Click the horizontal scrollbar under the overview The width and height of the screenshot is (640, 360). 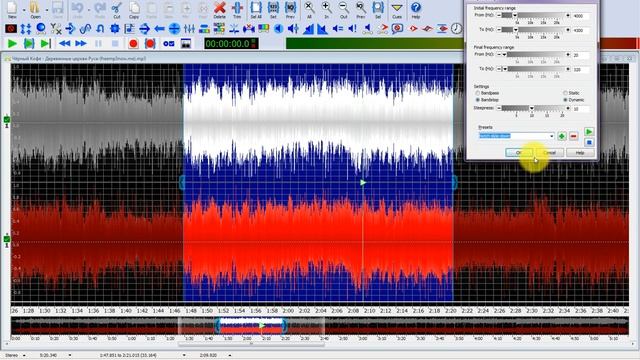coord(251,344)
